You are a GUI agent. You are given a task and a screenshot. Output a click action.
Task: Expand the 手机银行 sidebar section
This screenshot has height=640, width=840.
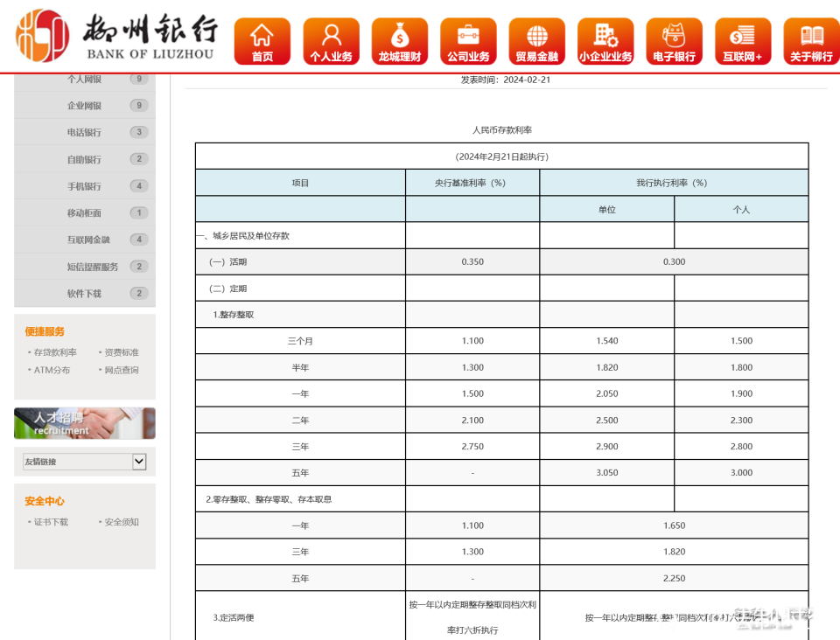click(85, 186)
